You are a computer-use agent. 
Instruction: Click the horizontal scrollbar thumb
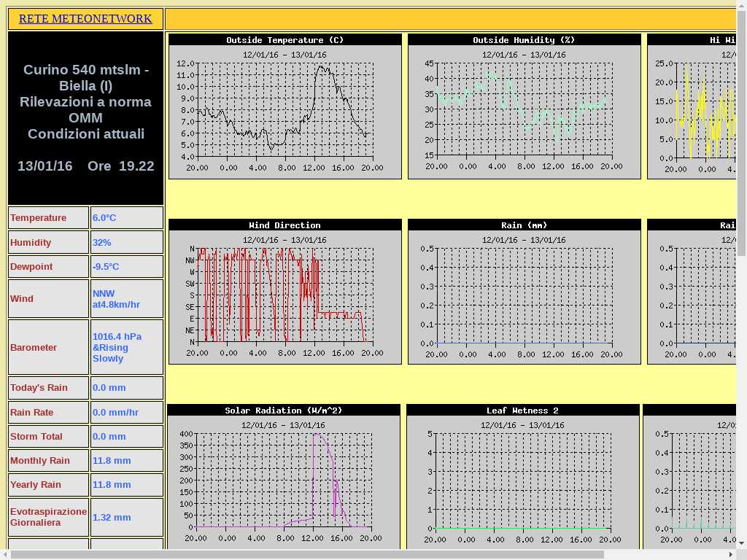pyautogui.click(x=306, y=554)
